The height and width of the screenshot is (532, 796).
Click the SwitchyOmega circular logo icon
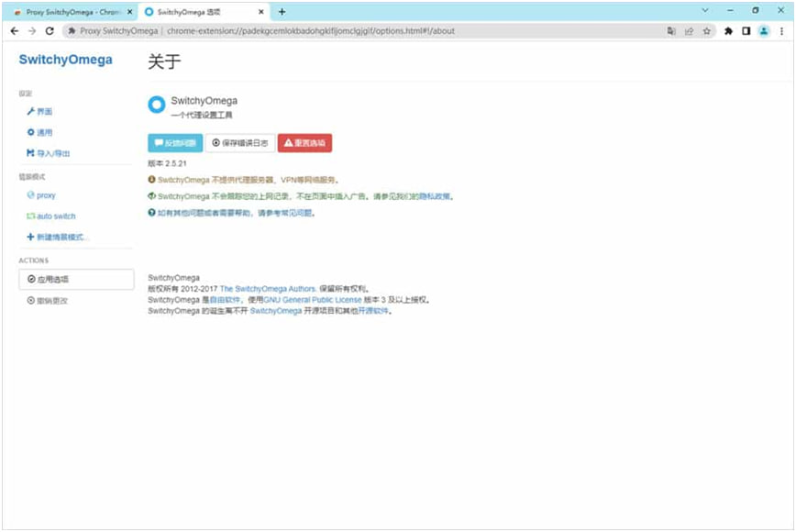point(157,105)
